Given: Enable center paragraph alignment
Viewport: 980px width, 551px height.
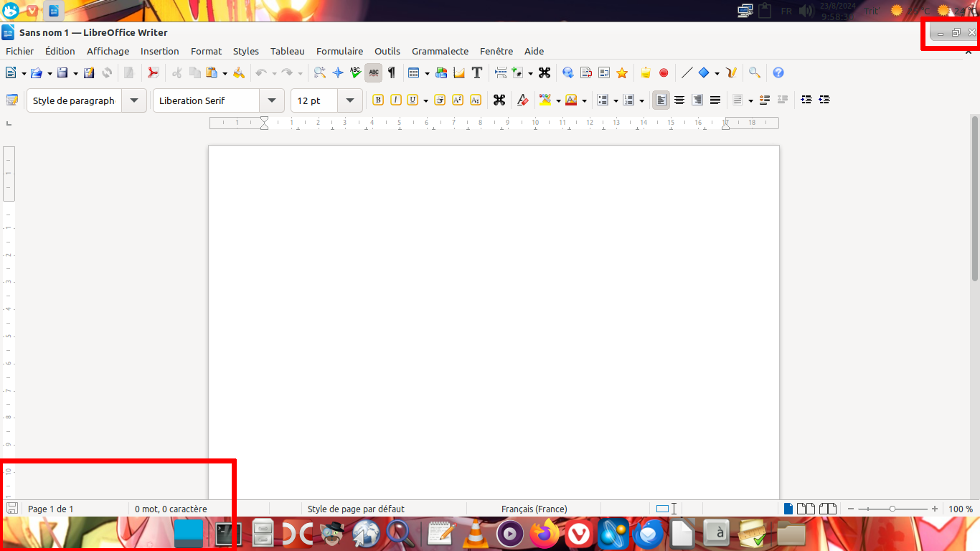Looking at the screenshot, I should click(x=679, y=100).
